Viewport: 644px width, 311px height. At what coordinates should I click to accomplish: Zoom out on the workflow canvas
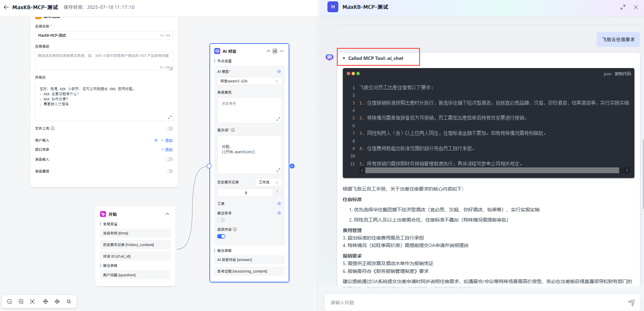click(10, 301)
